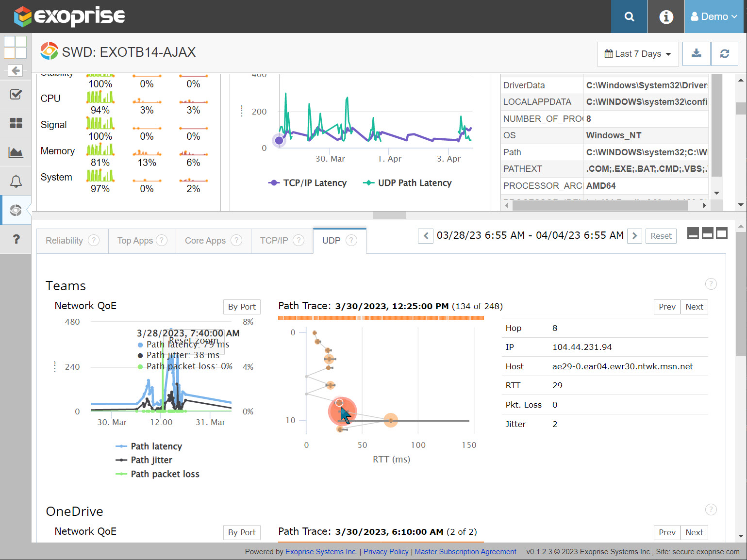Click Next in OneDrive path trace
The width and height of the screenshot is (747, 560).
pos(694,532)
